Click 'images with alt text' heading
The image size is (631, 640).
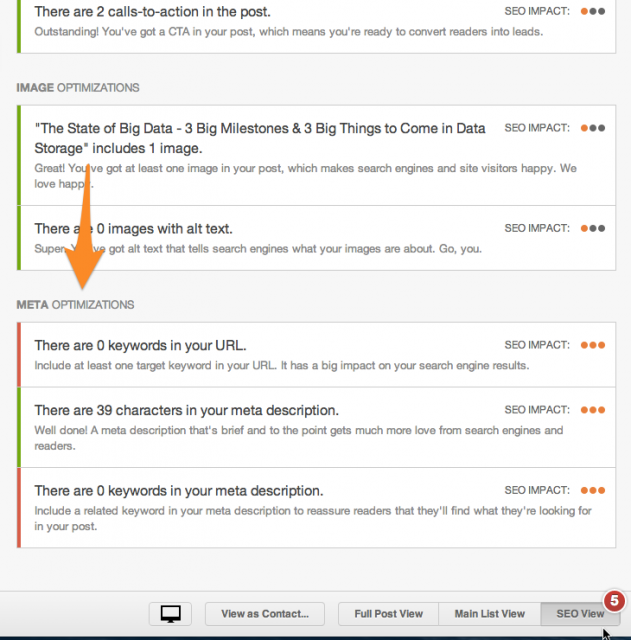tap(133, 229)
